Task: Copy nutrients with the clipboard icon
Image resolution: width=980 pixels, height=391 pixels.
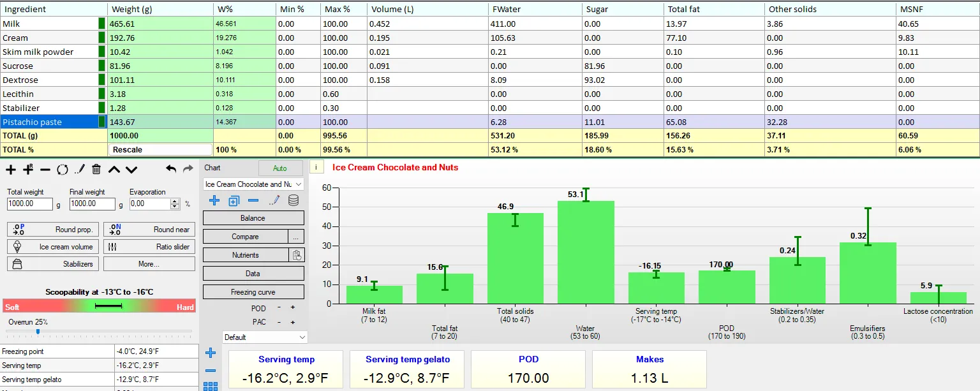Action: tap(297, 255)
